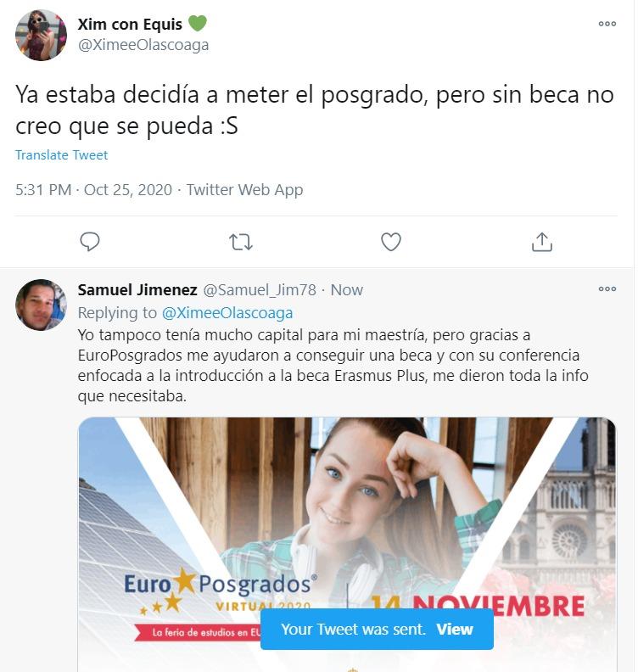Image resolution: width=638 pixels, height=672 pixels.
Task: Retweet the Xim con Equis tweet
Action: pos(241,242)
